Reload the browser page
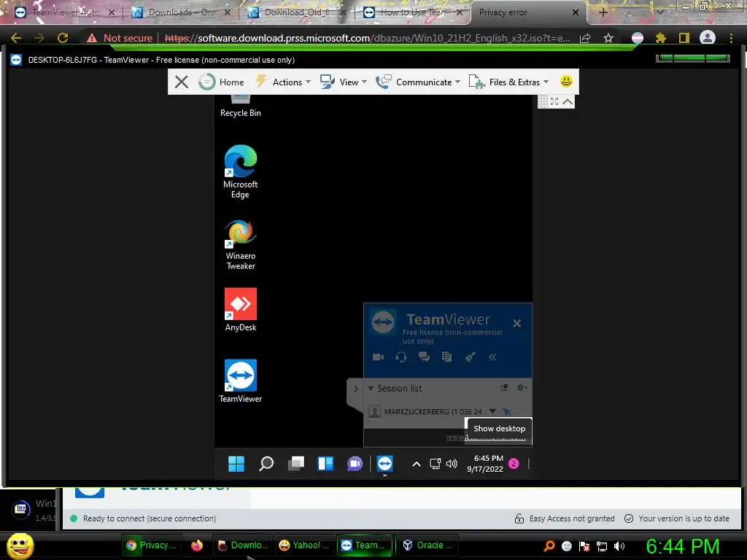 point(63,38)
